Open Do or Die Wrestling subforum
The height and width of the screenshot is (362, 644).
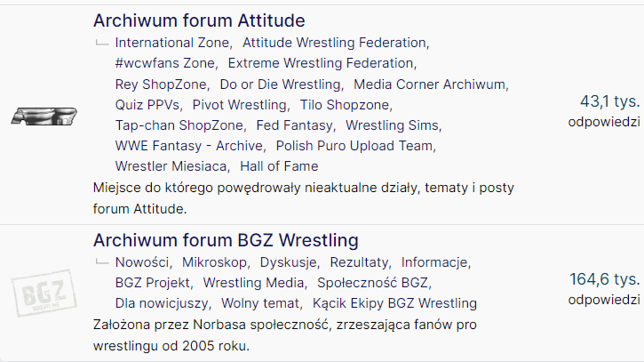(x=280, y=84)
